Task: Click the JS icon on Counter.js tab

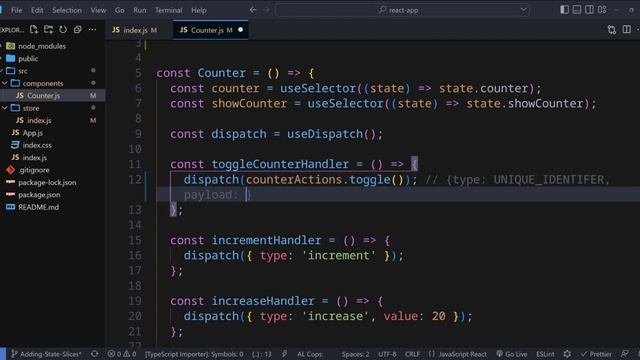Action: point(184,30)
